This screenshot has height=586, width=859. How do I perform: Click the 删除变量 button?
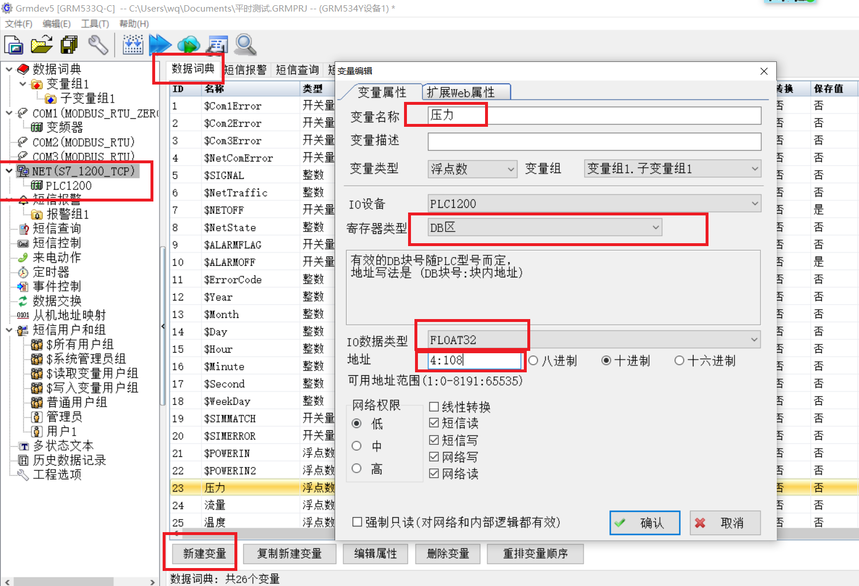pos(448,554)
